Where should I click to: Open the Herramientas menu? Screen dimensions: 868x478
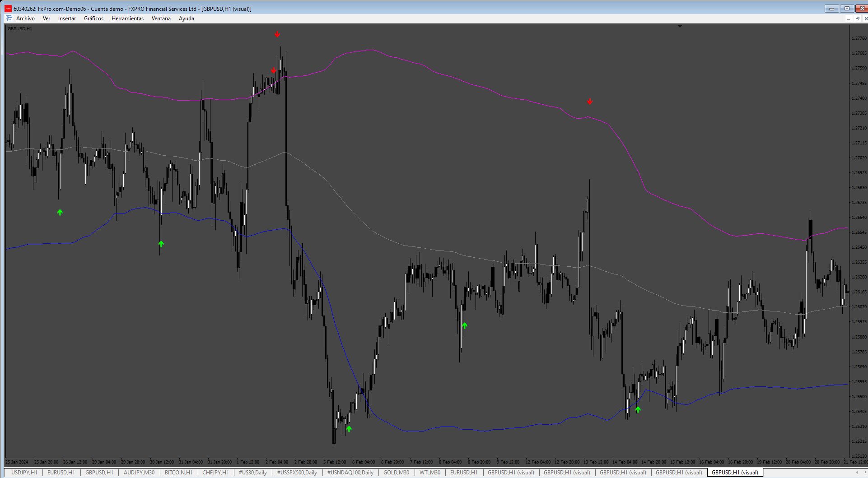[127, 19]
